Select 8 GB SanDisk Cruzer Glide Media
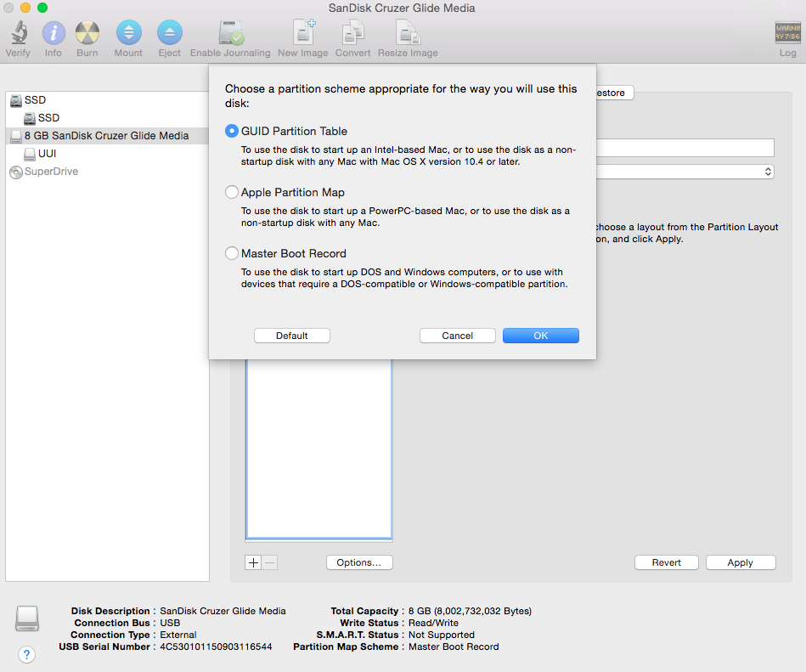The image size is (806, 672). (107, 136)
